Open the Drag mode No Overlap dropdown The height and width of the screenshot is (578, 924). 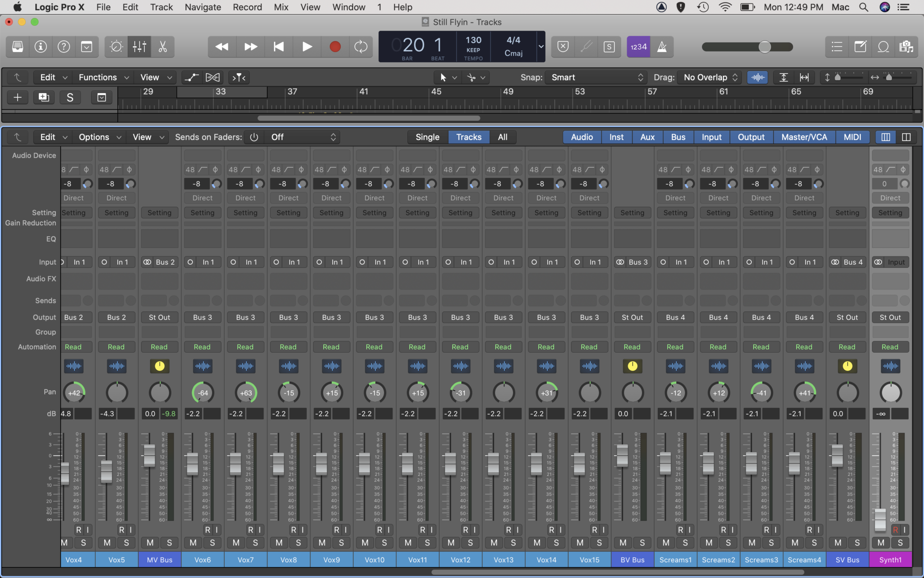tap(708, 77)
